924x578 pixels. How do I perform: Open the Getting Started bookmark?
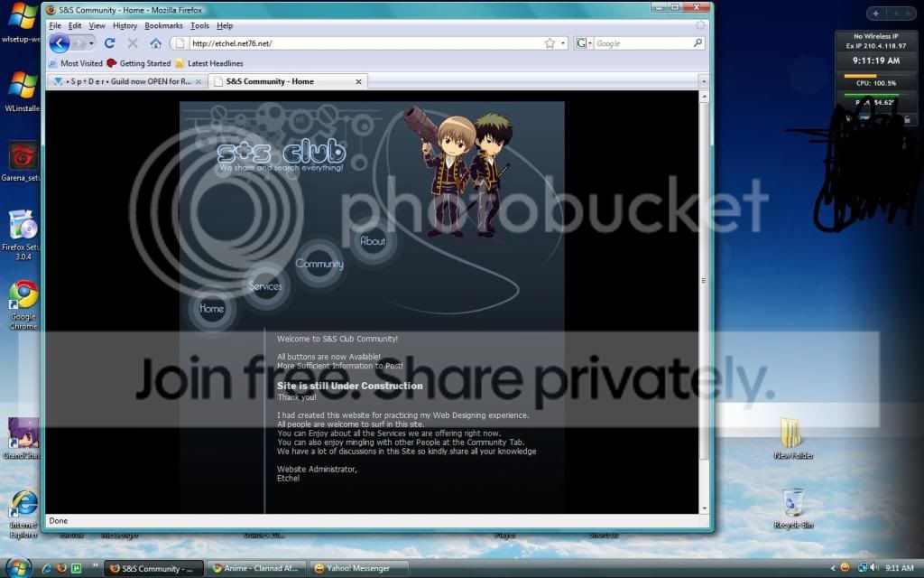[138, 63]
